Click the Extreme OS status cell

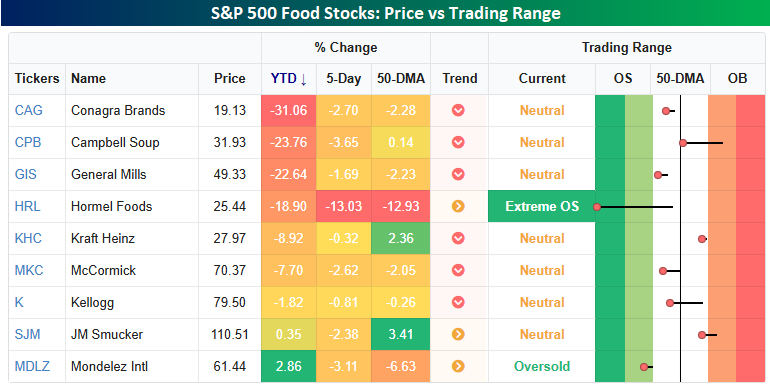click(542, 206)
